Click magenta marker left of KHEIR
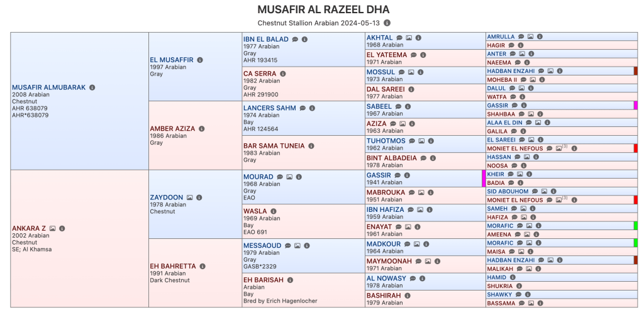Viewport: 644px width, 310px height. [484, 178]
